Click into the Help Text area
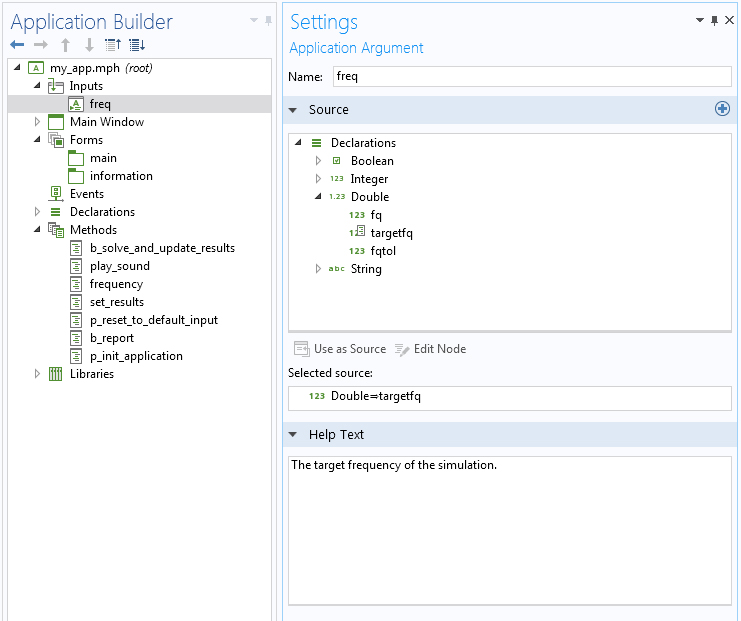Image resolution: width=741 pixels, height=621 pixels. coord(510,530)
